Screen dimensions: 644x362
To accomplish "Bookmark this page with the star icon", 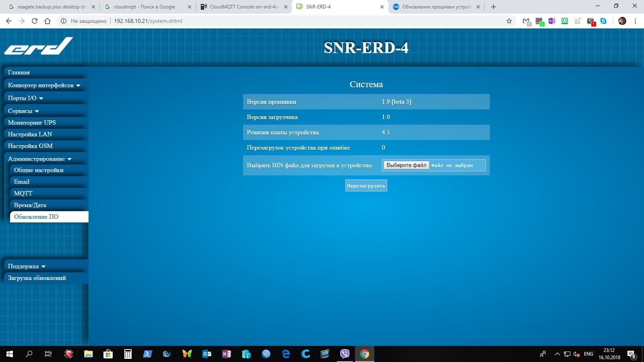I will coord(509,21).
